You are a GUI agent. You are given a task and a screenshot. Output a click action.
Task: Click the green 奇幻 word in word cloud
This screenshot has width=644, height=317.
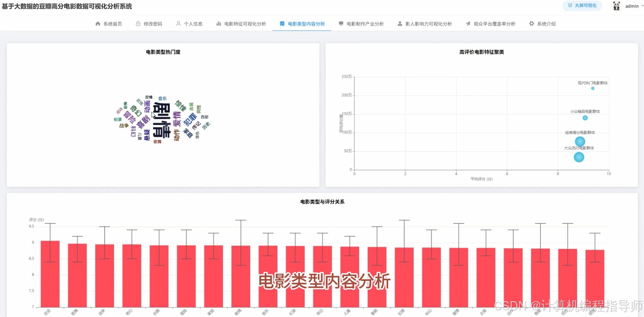(136, 111)
